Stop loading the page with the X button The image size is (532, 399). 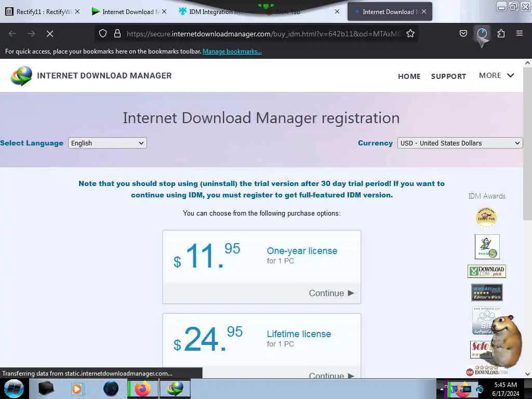pos(50,34)
